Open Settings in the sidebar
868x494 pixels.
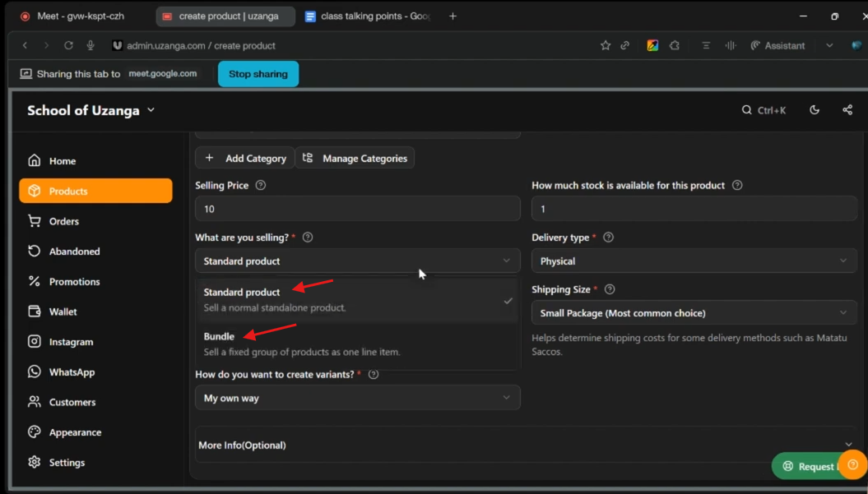[95, 463]
